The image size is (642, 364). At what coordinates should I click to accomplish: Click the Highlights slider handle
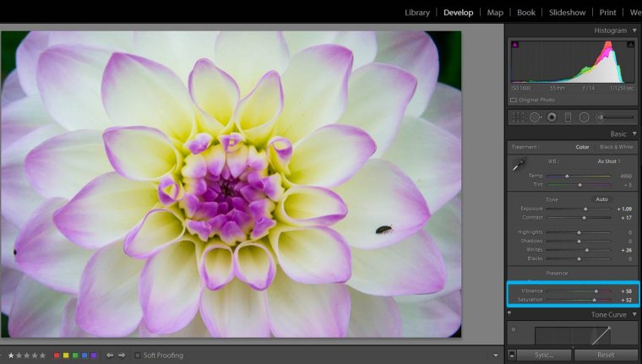(x=579, y=232)
